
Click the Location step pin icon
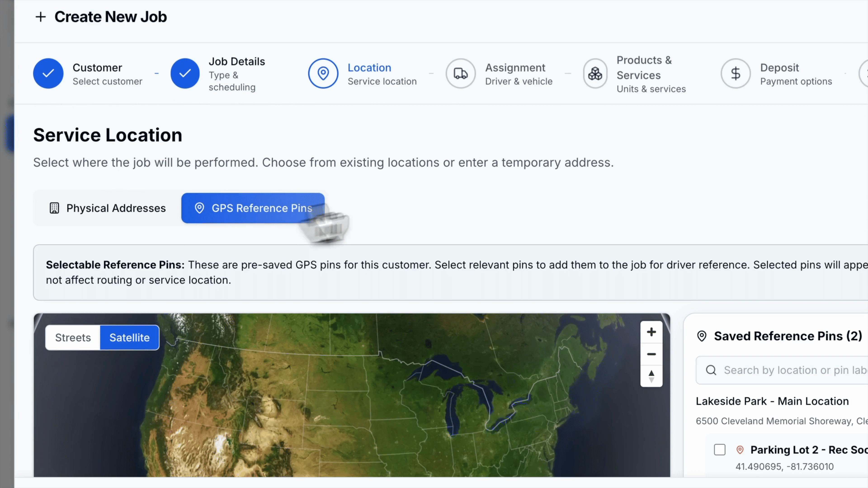coord(323,73)
